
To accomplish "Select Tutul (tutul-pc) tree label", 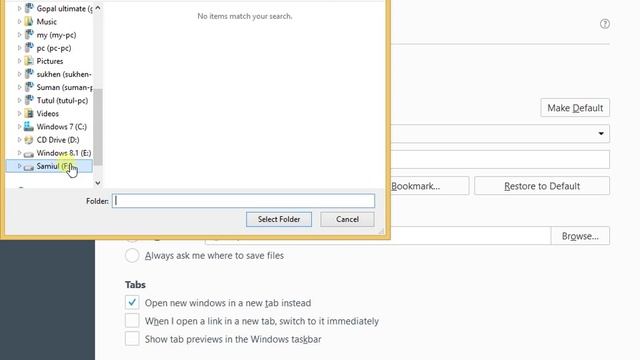I will click(62, 100).
